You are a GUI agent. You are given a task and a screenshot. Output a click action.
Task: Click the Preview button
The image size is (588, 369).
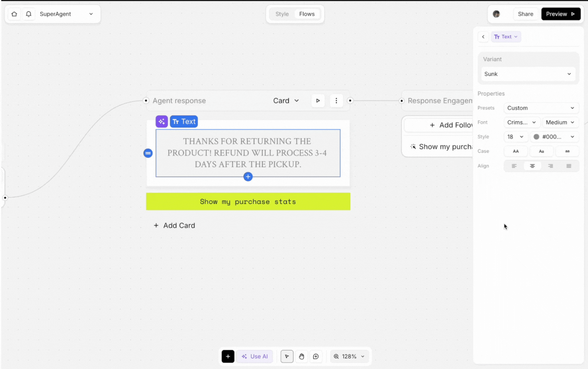(x=561, y=14)
